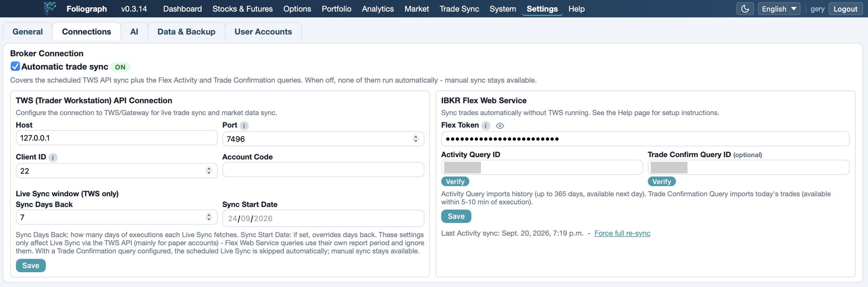Switch to AI tab

tap(134, 32)
